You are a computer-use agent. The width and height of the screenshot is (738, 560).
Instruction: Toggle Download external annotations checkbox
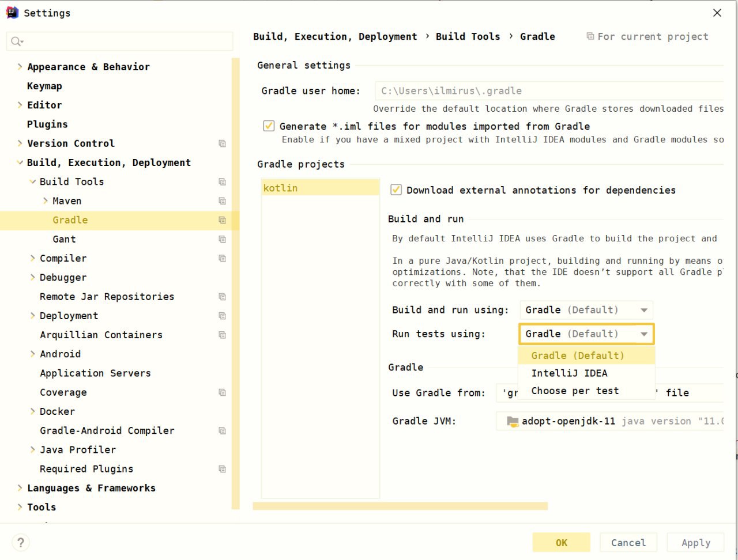[396, 190]
